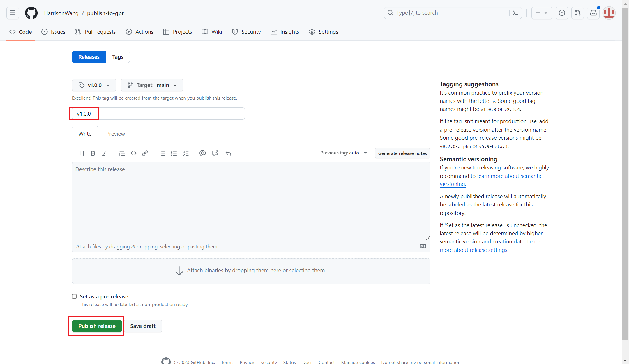The width and height of the screenshot is (629, 364).
Task: Add a hyperlink using the link icon
Action: coord(145,153)
